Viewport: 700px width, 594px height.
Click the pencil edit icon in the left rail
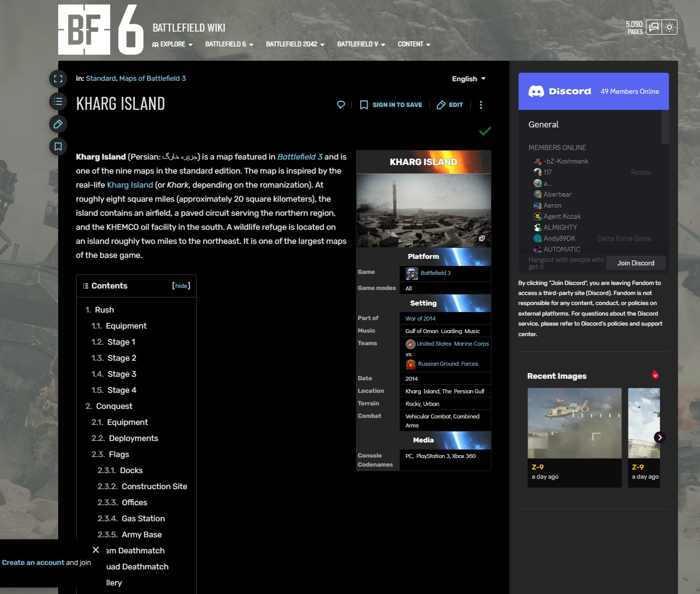58,124
